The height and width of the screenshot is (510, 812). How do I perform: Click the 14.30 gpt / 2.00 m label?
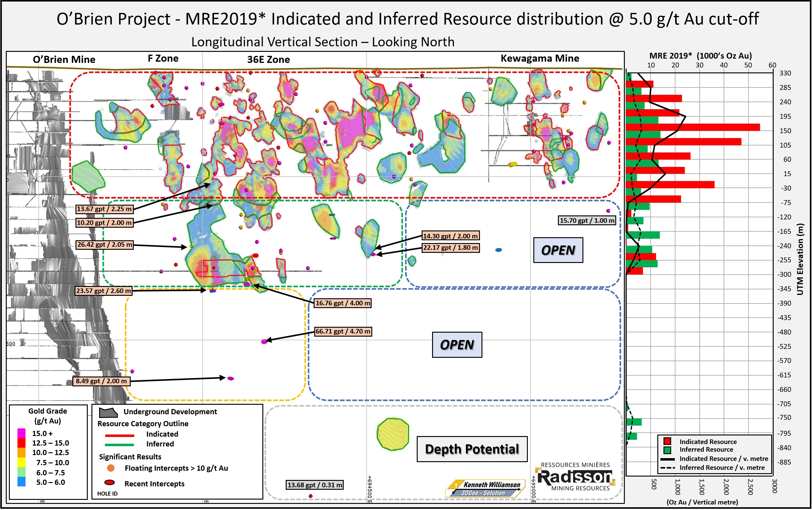click(x=450, y=236)
